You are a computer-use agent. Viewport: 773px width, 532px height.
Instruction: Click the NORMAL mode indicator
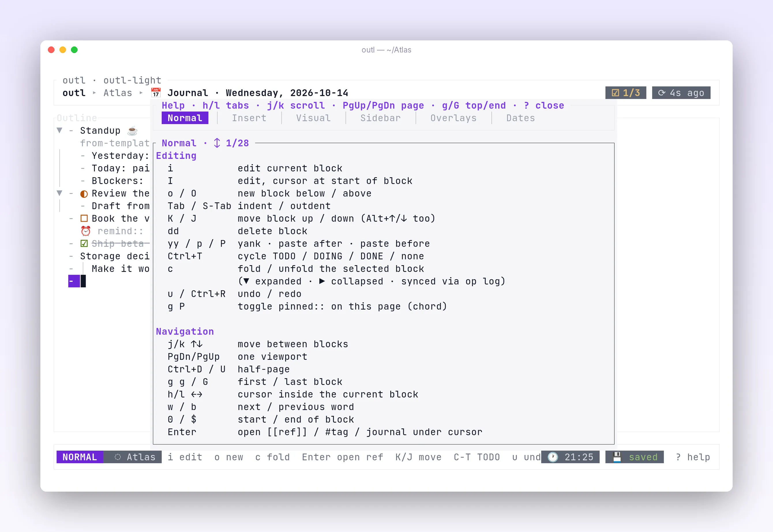tap(80, 457)
